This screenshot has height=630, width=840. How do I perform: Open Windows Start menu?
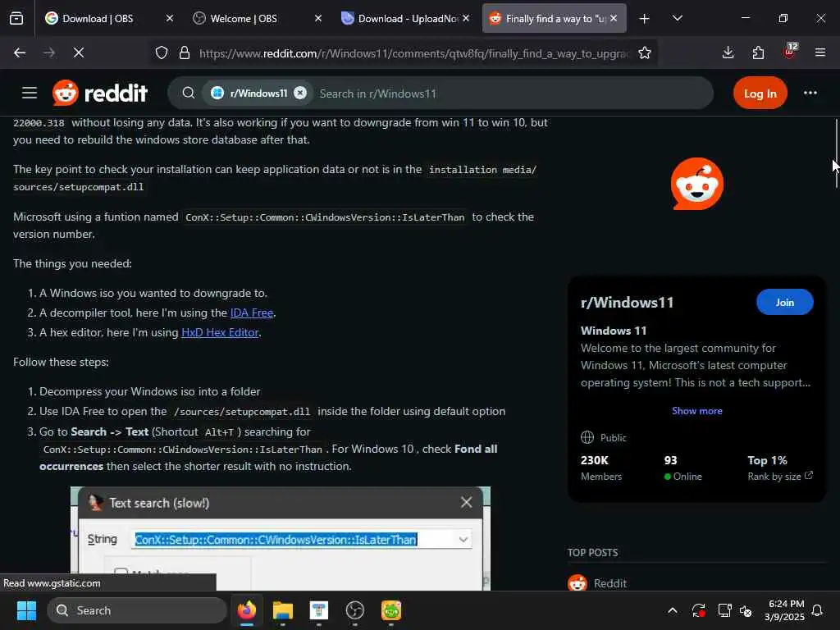[x=26, y=610]
